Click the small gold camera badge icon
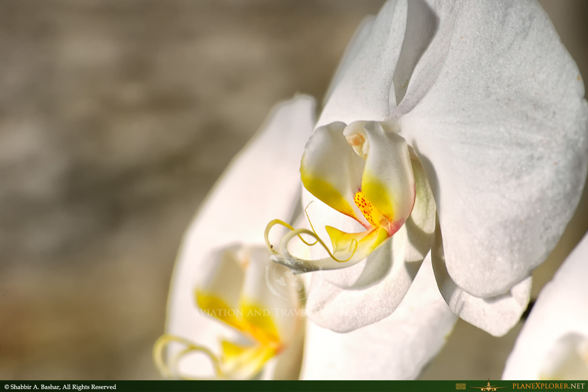The image size is (588, 392). (x=461, y=386)
